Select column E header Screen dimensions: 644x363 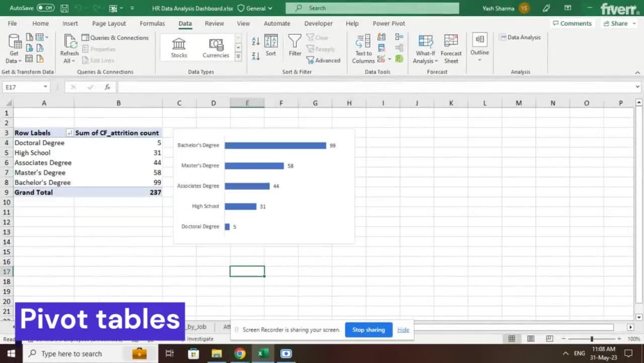point(247,103)
